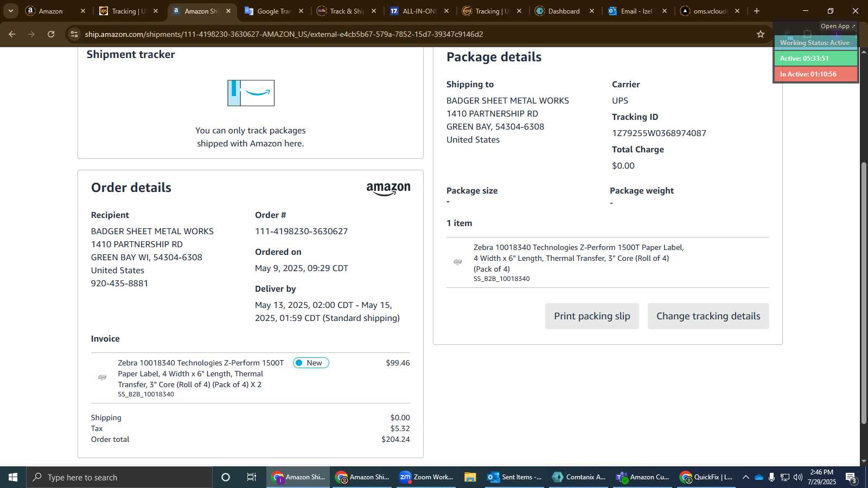Open the volume control in tray
This screenshot has height=488, width=868.
pyautogui.click(x=798, y=477)
